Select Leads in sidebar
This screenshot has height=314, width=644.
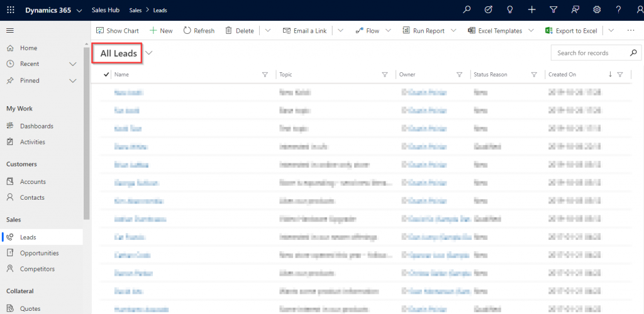click(x=41, y=237)
